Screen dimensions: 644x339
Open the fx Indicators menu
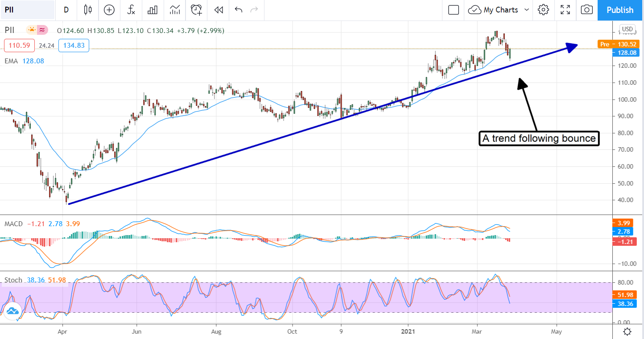click(131, 10)
